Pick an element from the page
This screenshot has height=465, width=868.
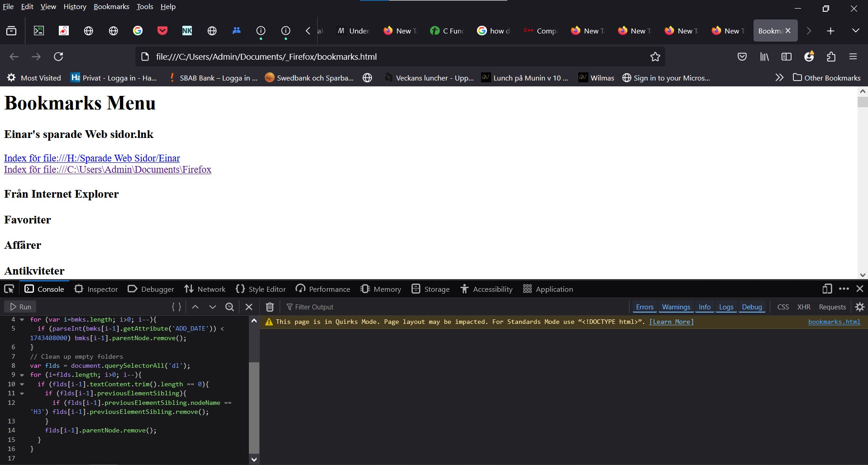[9, 289]
